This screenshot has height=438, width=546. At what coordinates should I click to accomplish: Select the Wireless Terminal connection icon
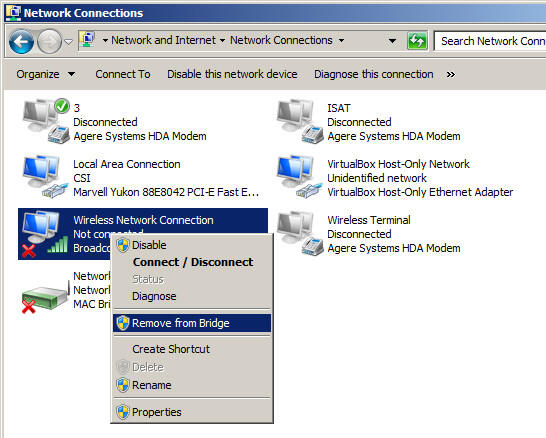[300, 233]
